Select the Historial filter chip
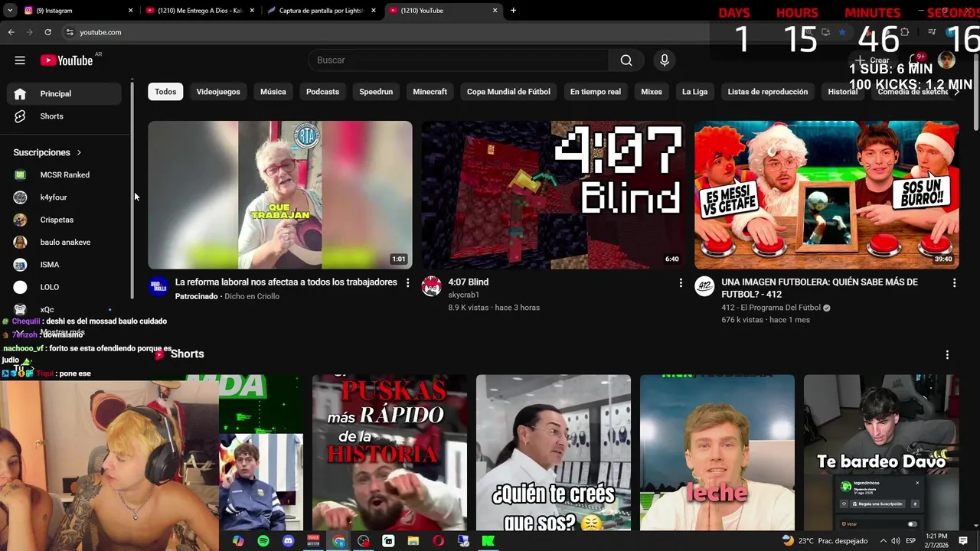 pos(843,92)
